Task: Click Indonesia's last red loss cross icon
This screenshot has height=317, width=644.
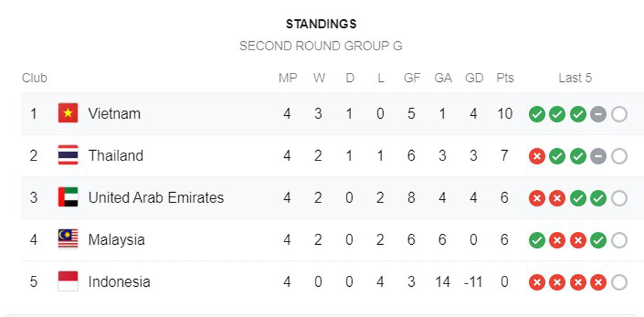Action: point(598,282)
